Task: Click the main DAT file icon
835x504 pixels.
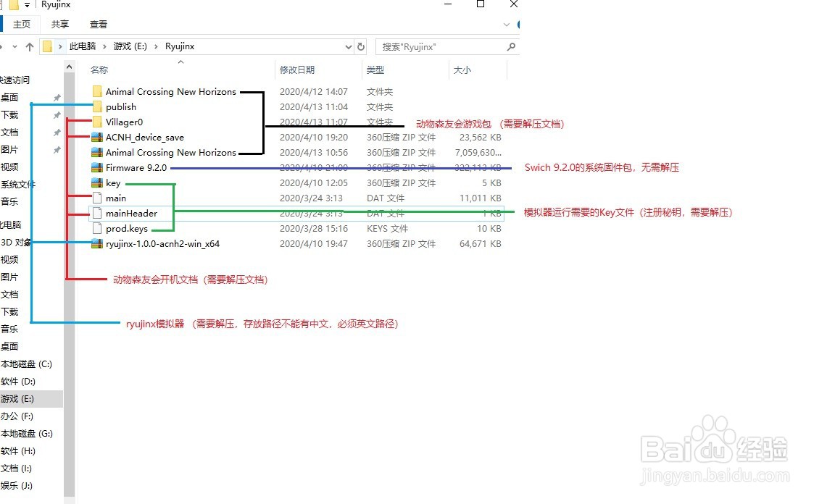Action: 97,198
